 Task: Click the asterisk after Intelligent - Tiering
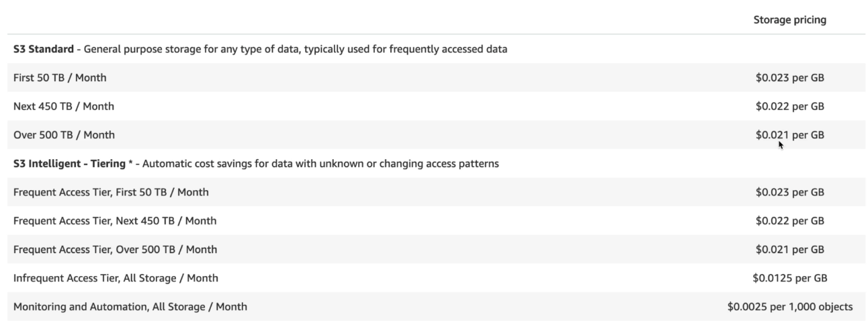130,163
